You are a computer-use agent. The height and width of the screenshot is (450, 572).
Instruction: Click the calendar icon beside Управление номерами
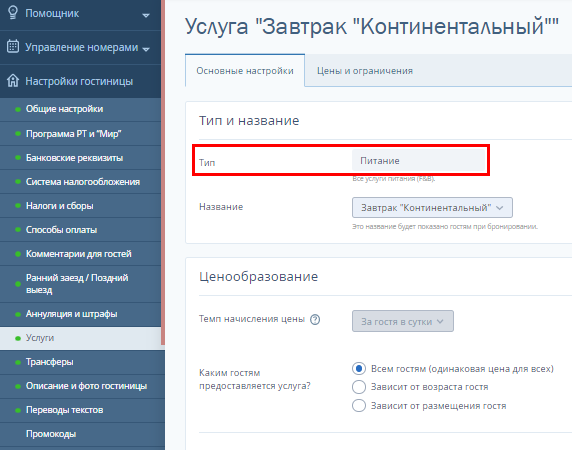(13, 46)
